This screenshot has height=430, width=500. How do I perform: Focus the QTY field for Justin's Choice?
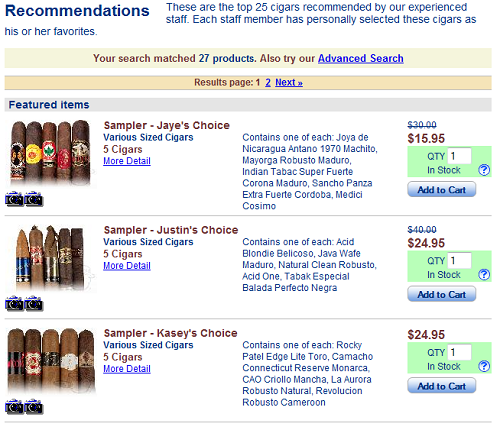pyautogui.click(x=459, y=260)
